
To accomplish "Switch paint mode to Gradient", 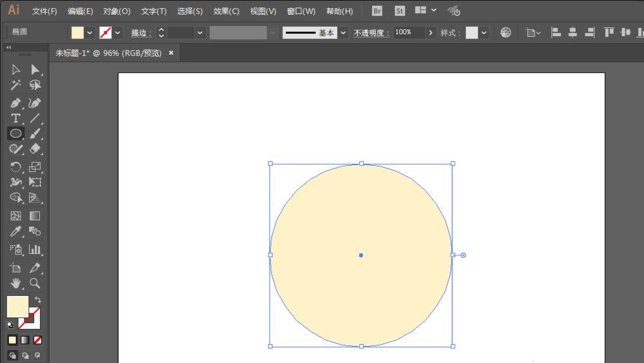I will (x=25, y=340).
